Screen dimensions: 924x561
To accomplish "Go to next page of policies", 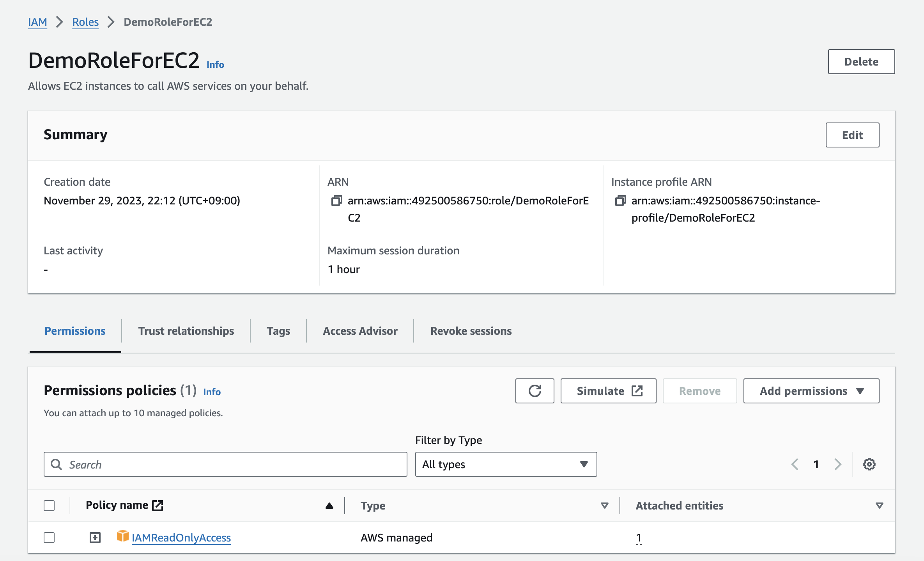I will point(837,464).
